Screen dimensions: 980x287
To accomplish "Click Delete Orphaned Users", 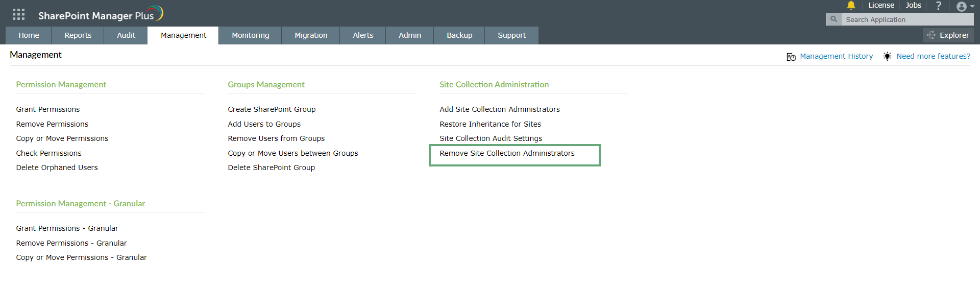I will pyautogui.click(x=57, y=168).
